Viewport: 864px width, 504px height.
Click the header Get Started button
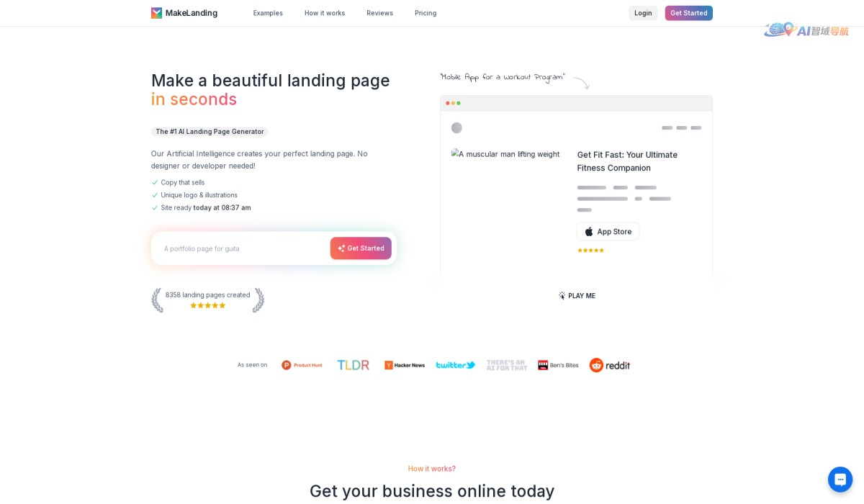[x=688, y=13]
